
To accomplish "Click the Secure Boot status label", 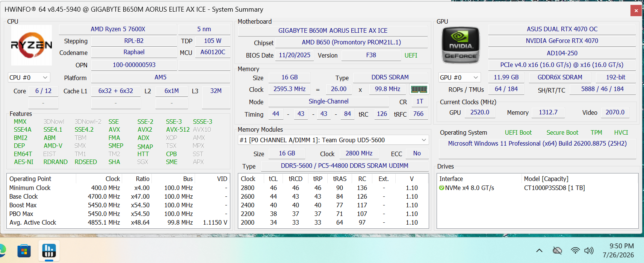I will point(562,132).
